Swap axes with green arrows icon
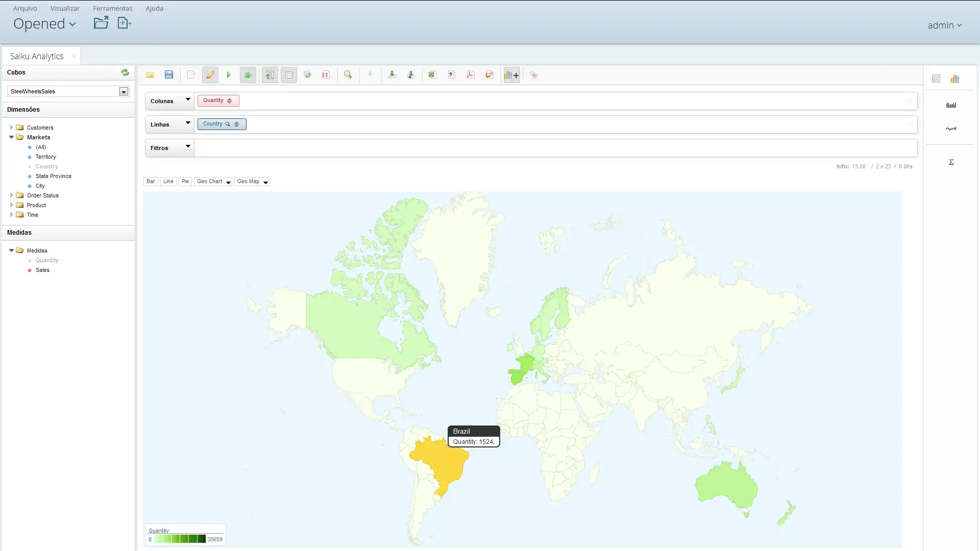Viewport: 980px width, 551px height. click(x=307, y=75)
